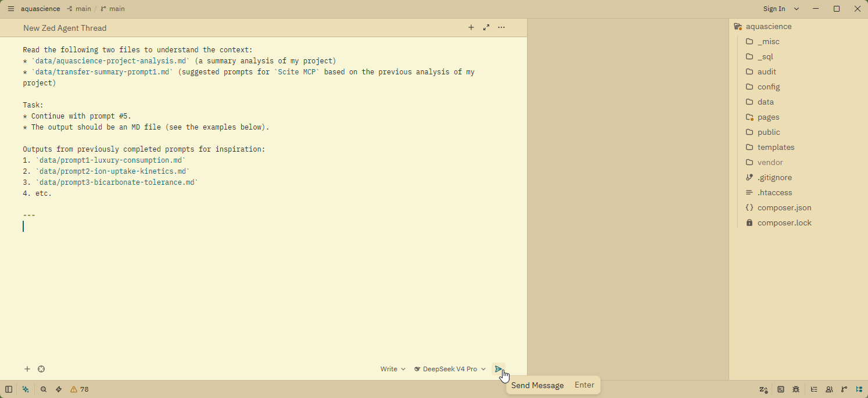The width and height of the screenshot is (868, 398).
Task: Open diagnostics showing 78 warnings
Action: point(80,389)
